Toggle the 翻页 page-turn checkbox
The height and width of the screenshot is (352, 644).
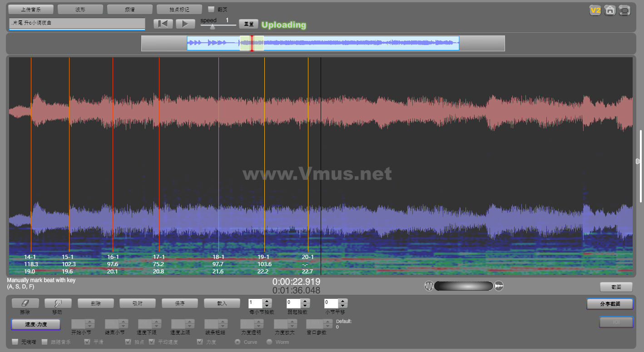click(x=211, y=9)
